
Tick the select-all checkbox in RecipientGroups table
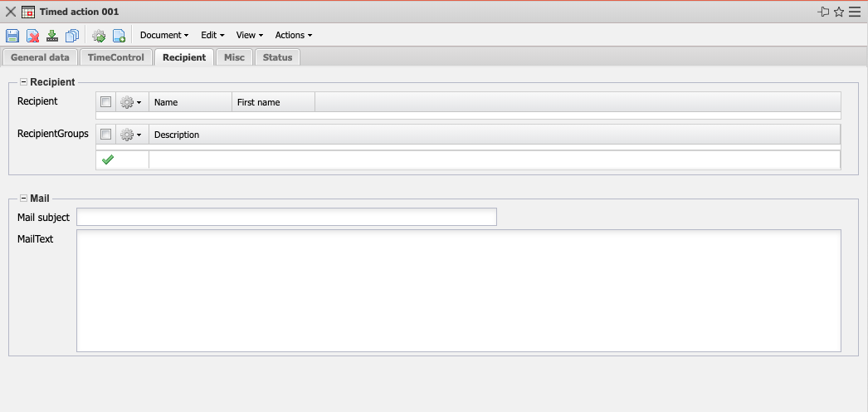tap(105, 135)
